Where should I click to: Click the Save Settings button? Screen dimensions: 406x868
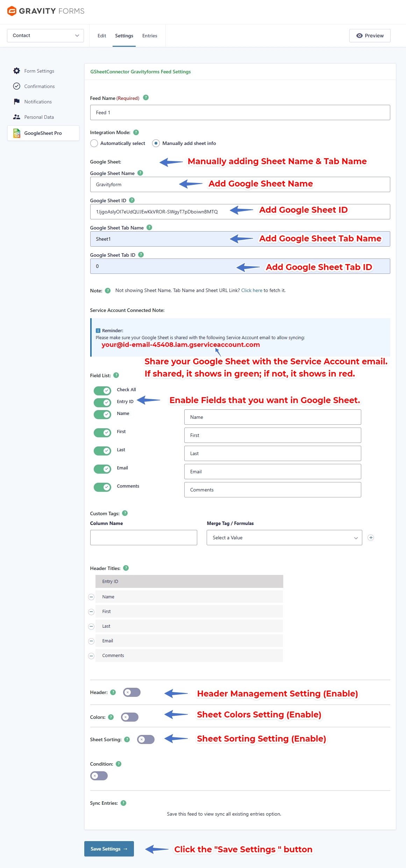[109, 849]
